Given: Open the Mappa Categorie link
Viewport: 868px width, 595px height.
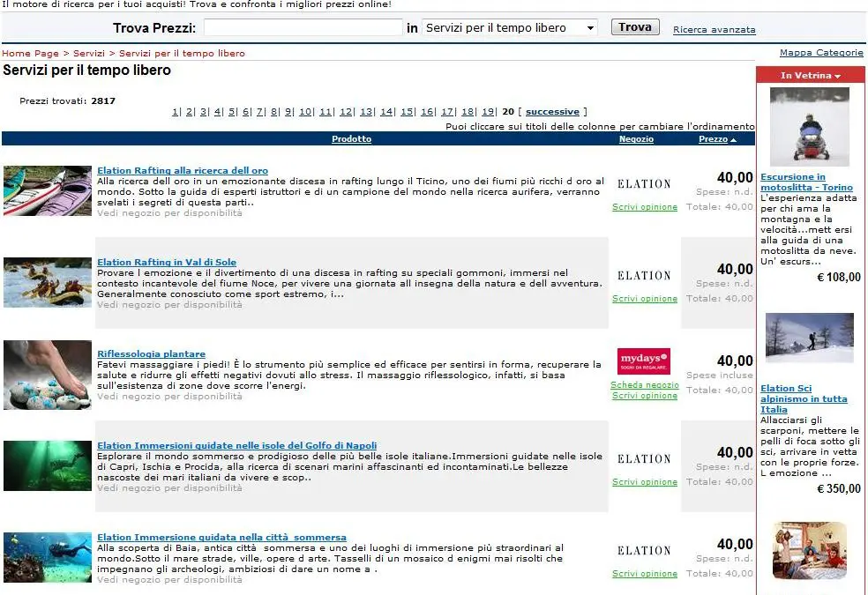Looking at the screenshot, I should [821, 53].
